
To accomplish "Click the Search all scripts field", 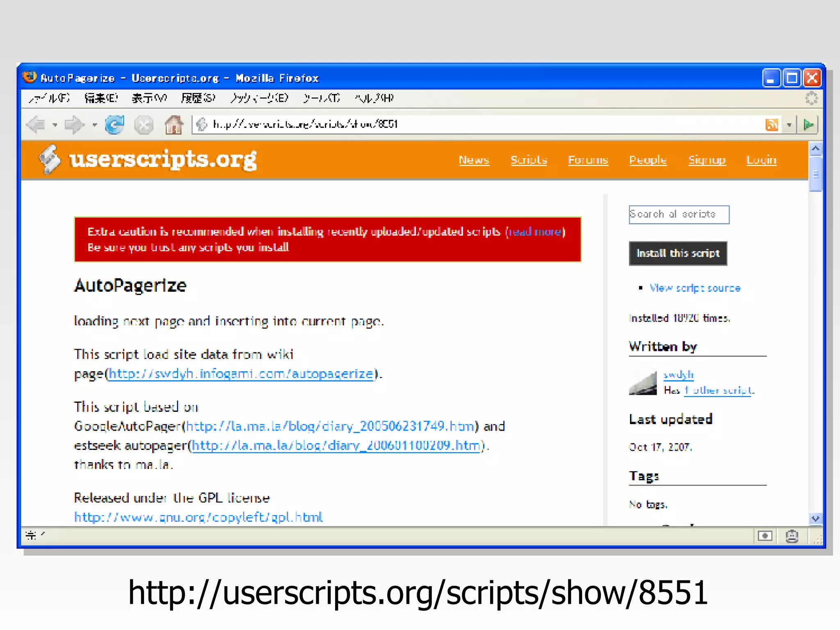I will coord(679,215).
